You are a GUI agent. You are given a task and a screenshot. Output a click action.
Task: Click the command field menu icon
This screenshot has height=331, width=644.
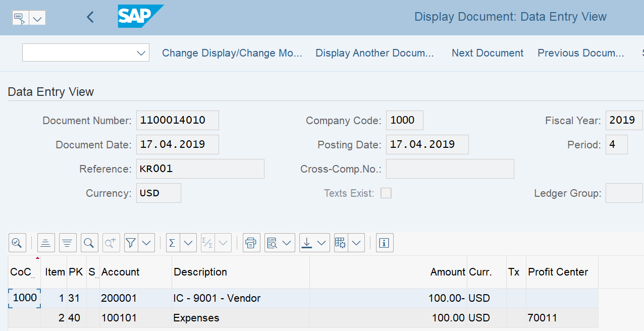[x=20, y=18]
